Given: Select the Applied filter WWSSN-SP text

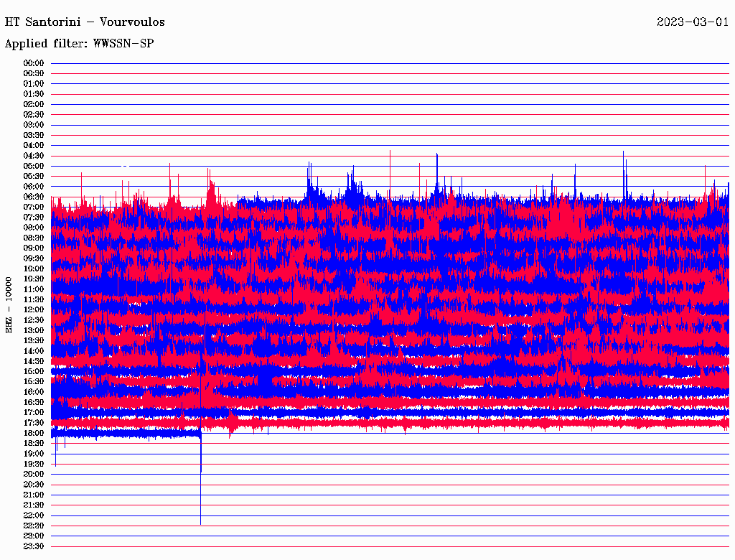Looking at the screenshot, I should pos(79,44).
